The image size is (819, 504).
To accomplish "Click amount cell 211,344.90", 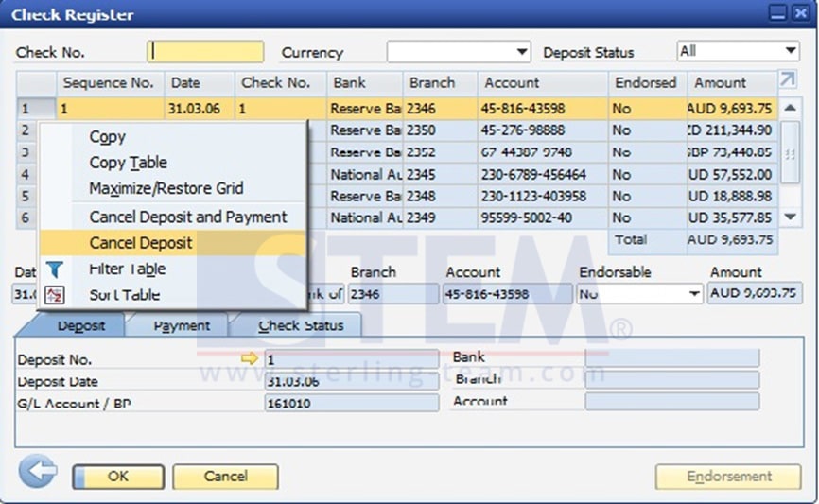I will tap(732, 130).
